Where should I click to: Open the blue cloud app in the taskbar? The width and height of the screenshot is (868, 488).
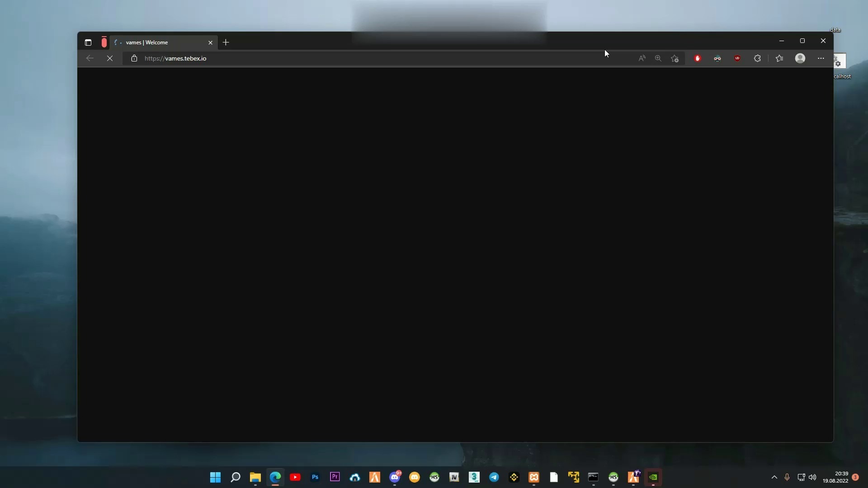click(355, 477)
